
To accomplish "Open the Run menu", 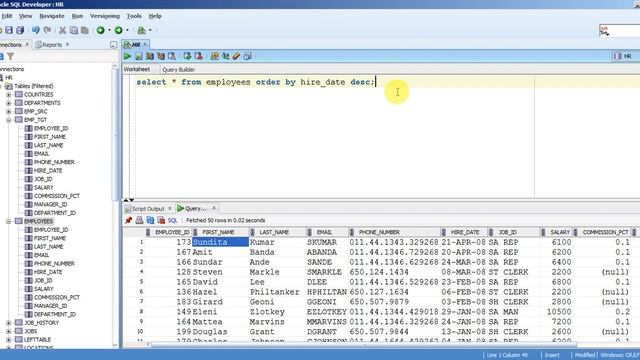I will (x=77, y=16).
